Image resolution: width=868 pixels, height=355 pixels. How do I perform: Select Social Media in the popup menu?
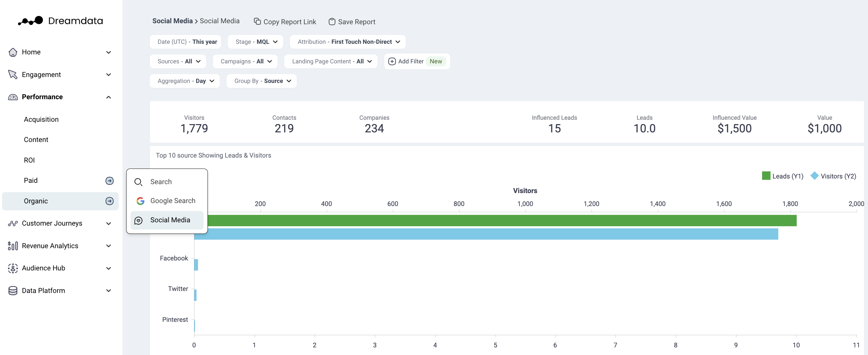click(x=170, y=220)
